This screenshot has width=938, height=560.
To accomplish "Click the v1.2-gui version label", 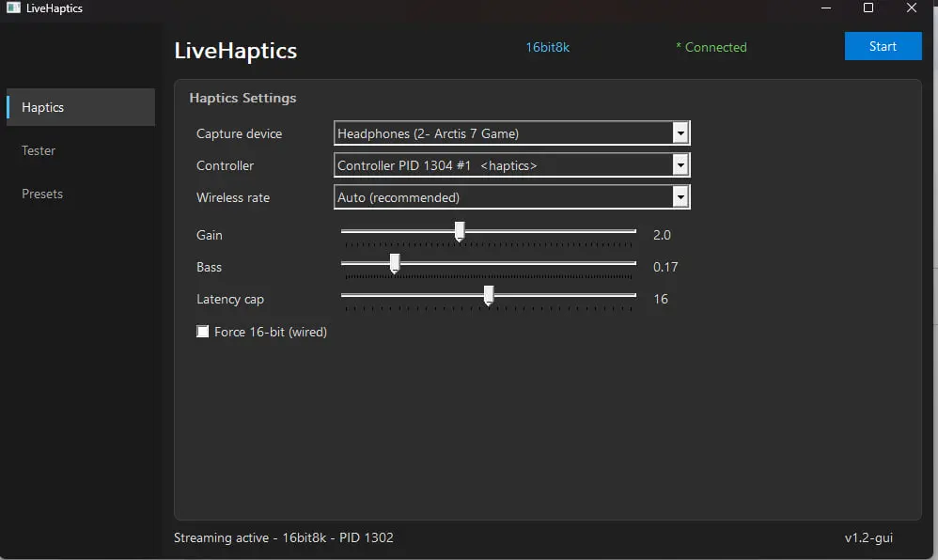I will (x=868, y=537).
